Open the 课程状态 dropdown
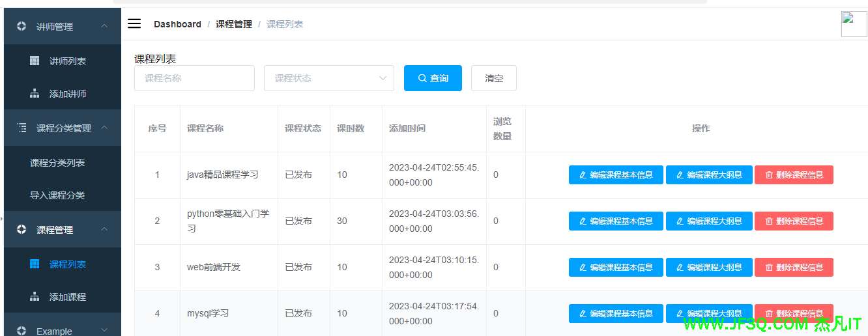Viewport: 868px width, 336px height. [328, 78]
